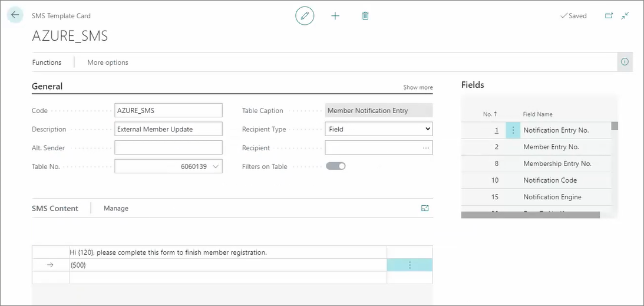Create new record with plus icon
Screen dimensions: 644x306
(x=335, y=16)
